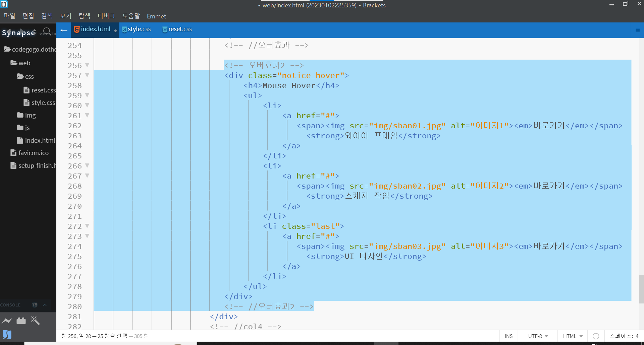
Task: Open index.html in the file tree
Action: (x=36, y=140)
